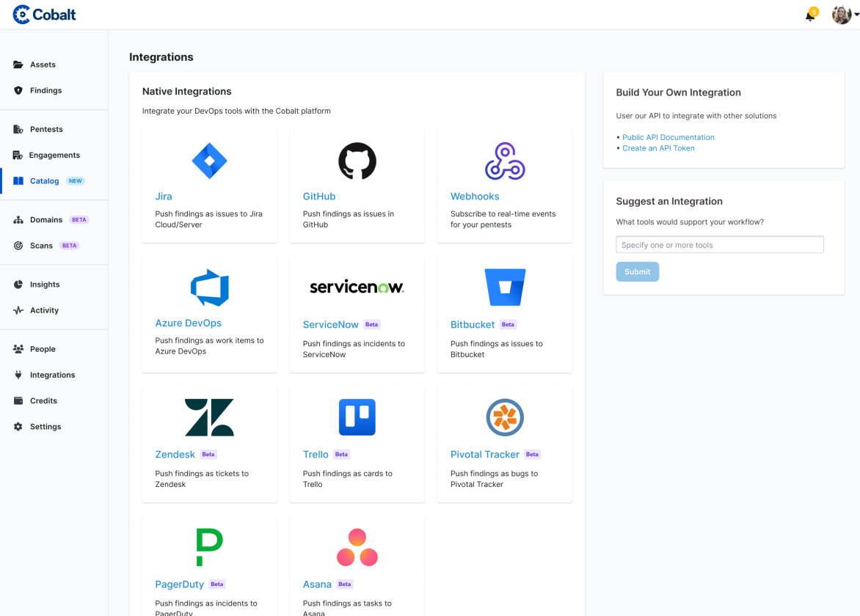Click the People group icon in sidebar

click(18, 349)
